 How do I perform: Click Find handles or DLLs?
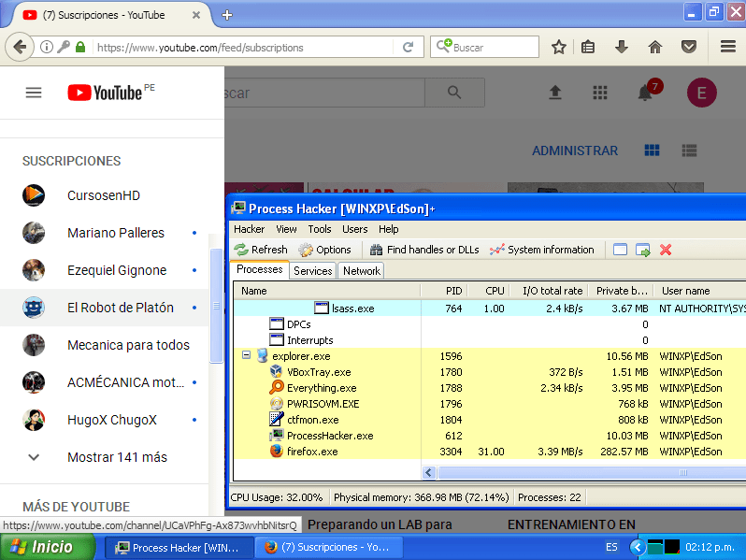click(x=424, y=250)
